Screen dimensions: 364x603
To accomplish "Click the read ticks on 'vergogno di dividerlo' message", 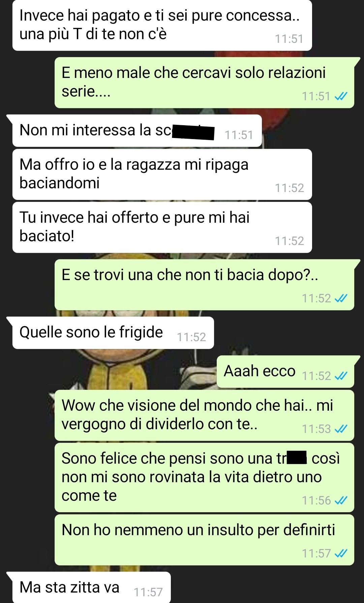I will click(x=341, y=429).
